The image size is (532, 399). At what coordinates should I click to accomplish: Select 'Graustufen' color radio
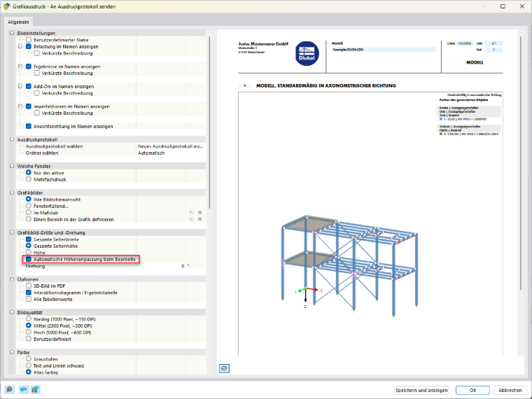pos(29,359)
